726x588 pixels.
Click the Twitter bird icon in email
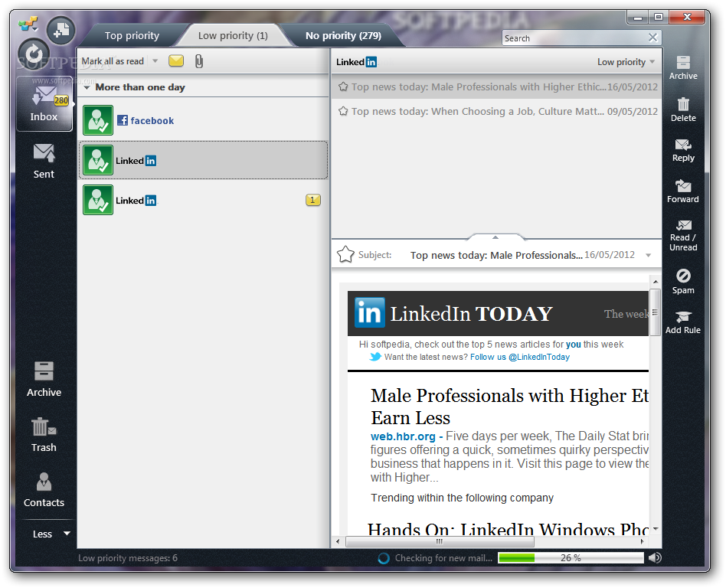(375, 357)
